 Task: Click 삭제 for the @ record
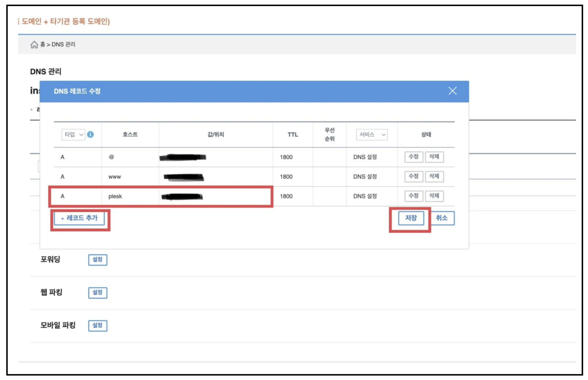pyautogui.click(x=434, y=157)
